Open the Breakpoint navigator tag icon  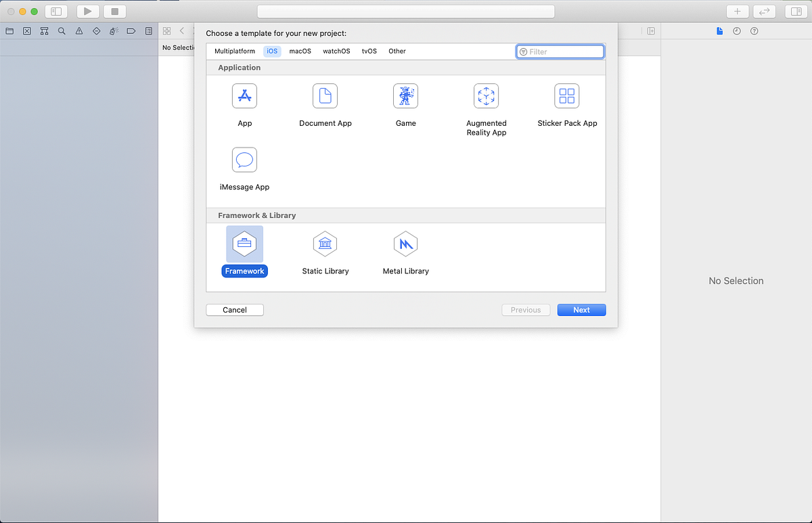[131, 30]
